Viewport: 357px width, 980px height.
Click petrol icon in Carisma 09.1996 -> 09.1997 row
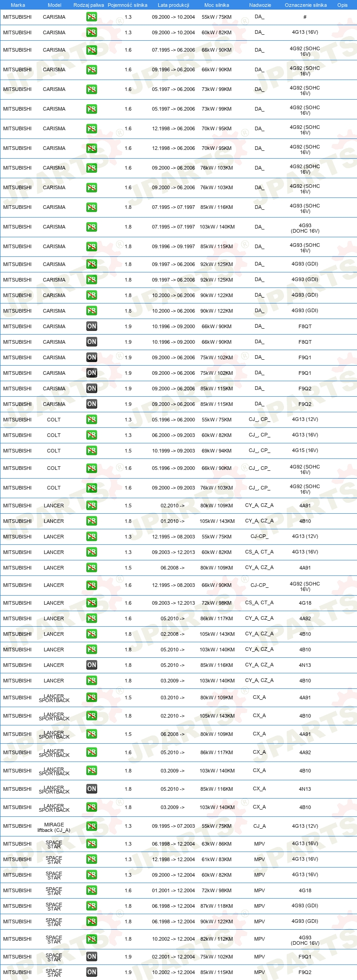click(x=92, y=246)
